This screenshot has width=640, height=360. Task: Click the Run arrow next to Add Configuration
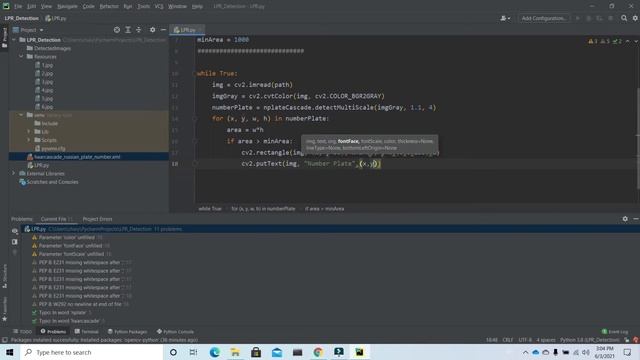577,18
